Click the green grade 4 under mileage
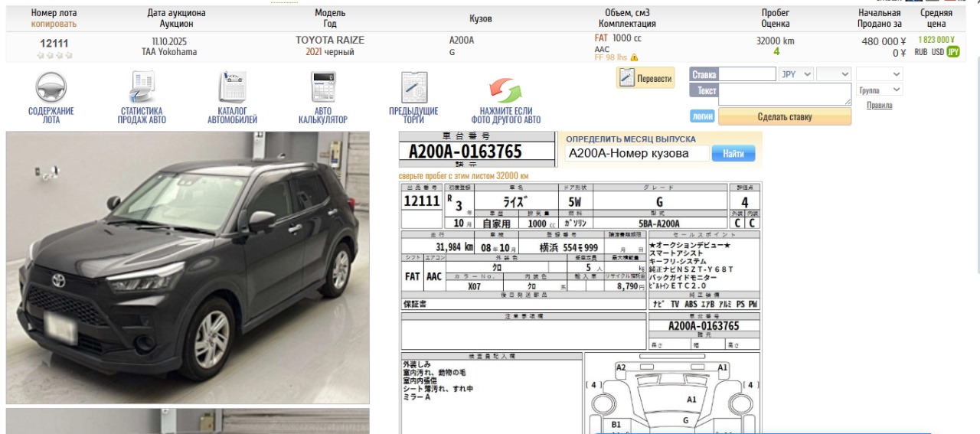 pos(776,52)
